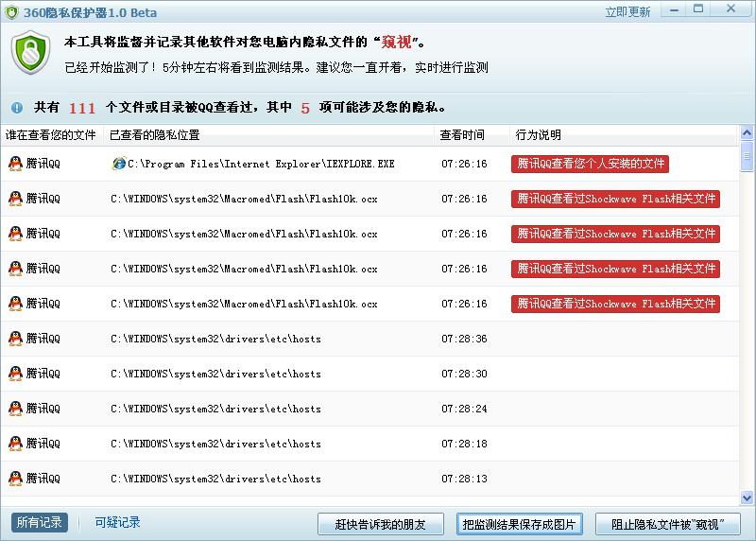Image resolution: width=756 pixels, height=541 pixels.
Task: Click the scrollbar down arrow
Action: point(747,497)
